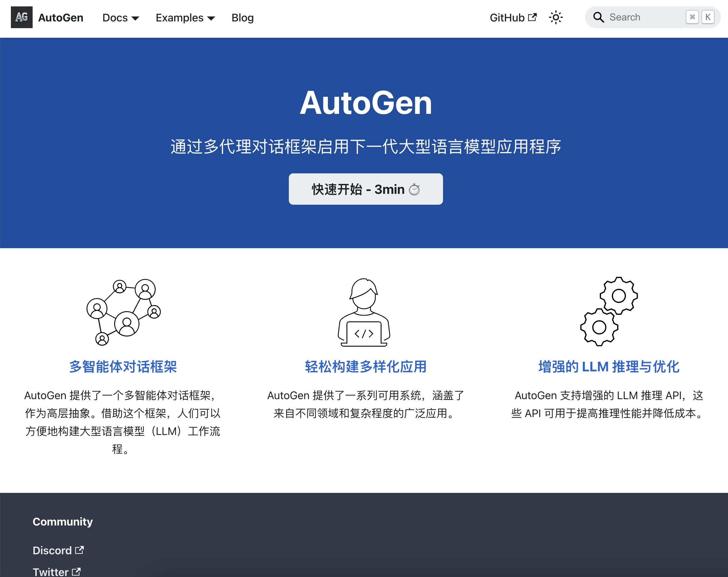Viewport: 728px width, 577px height.
Task: Click the search magnifier icon
Action: pos(598,17)
